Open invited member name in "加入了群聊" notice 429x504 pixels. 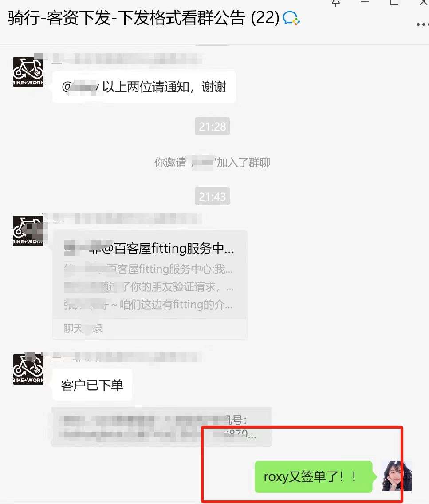click(202, 163)
